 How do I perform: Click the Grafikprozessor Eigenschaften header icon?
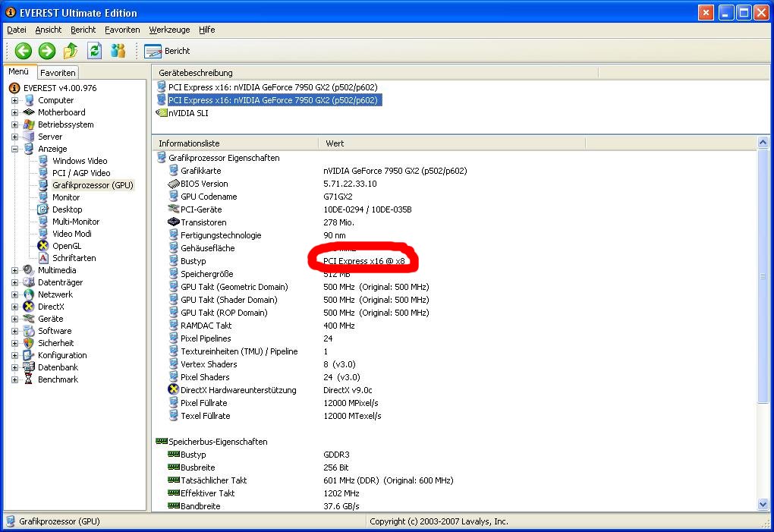coord(161,157)
